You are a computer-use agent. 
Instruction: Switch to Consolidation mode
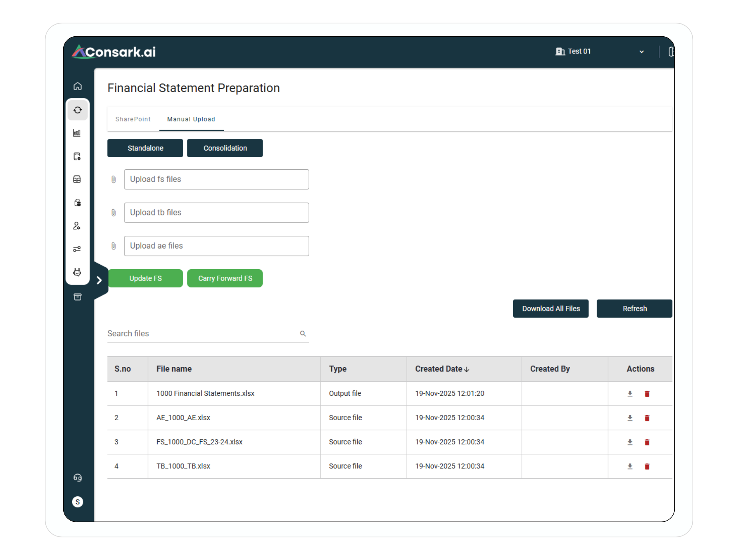tap(225, 148)
